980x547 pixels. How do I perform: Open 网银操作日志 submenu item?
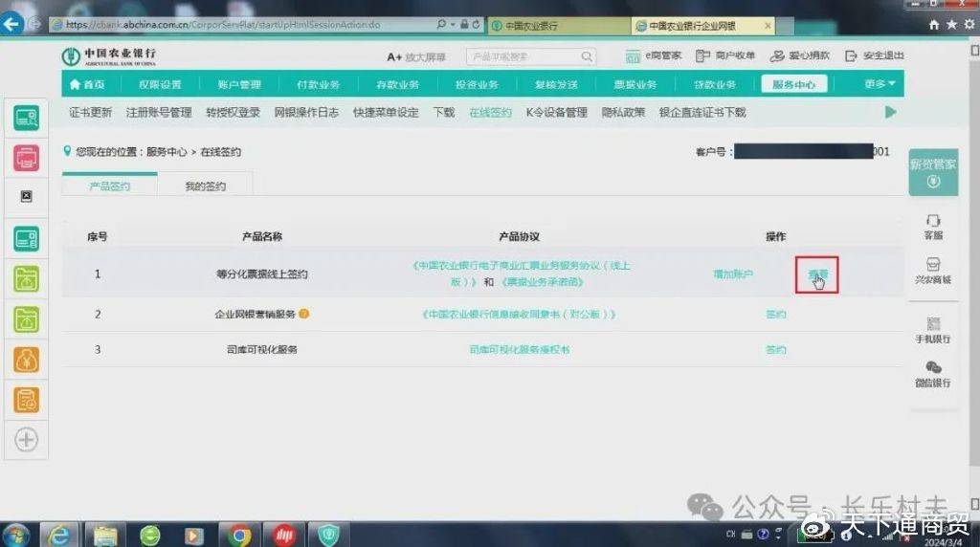(306, 113)
